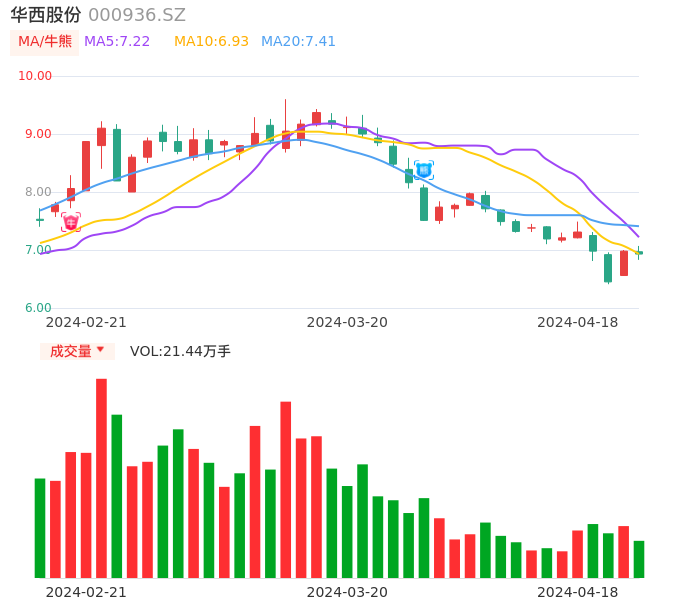Viewport: 686px width, 606px height.
Task: Click the MA20:7.41 legend label
Action: [298, 42]
